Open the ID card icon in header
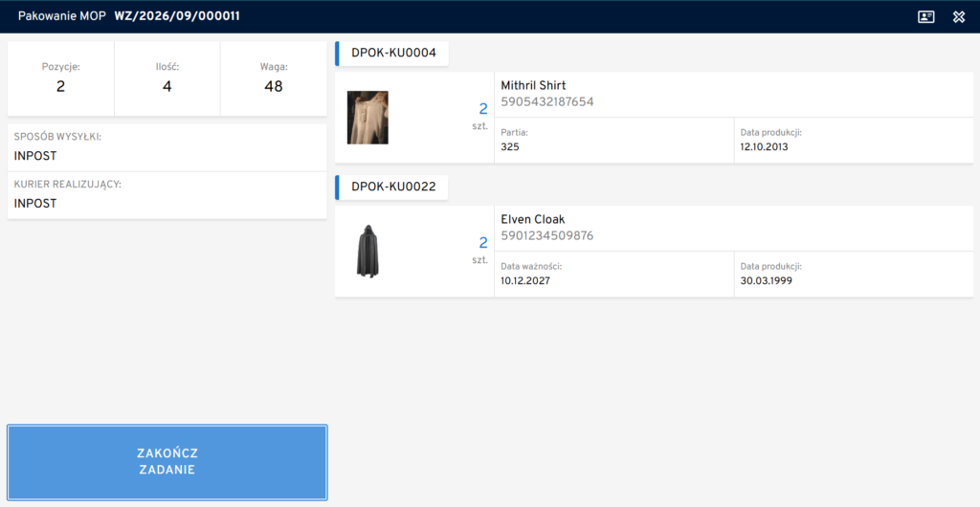The image size is (980, 507). 926,17
